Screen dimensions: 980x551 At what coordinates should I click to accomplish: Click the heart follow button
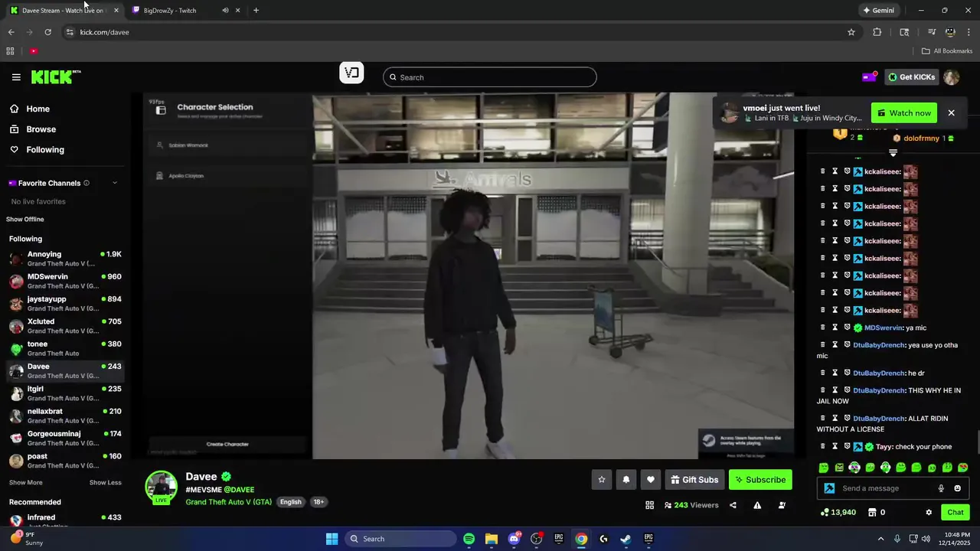point(651,480)
